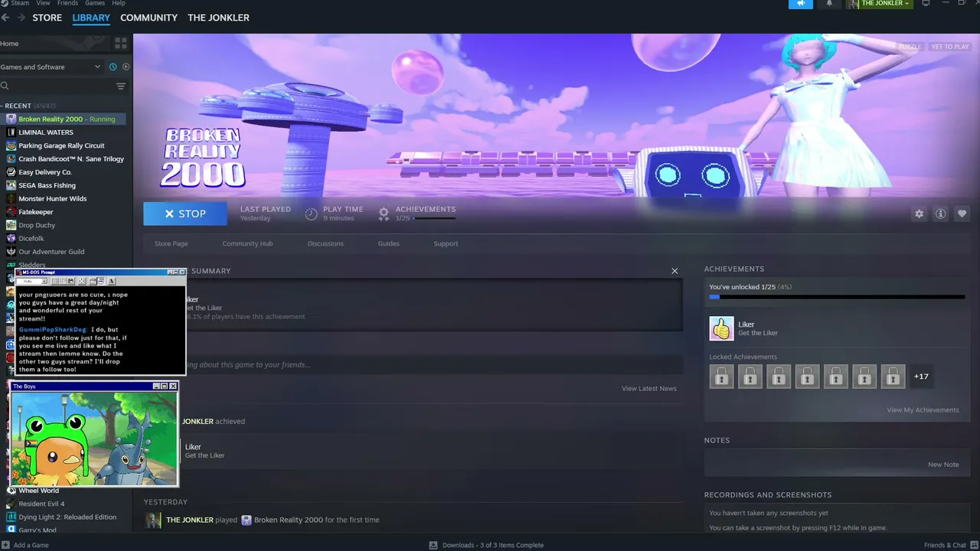Click View My Achievements
Image resolution: width=980 pixels, height=551 pixels.
(x=923, y=410)
